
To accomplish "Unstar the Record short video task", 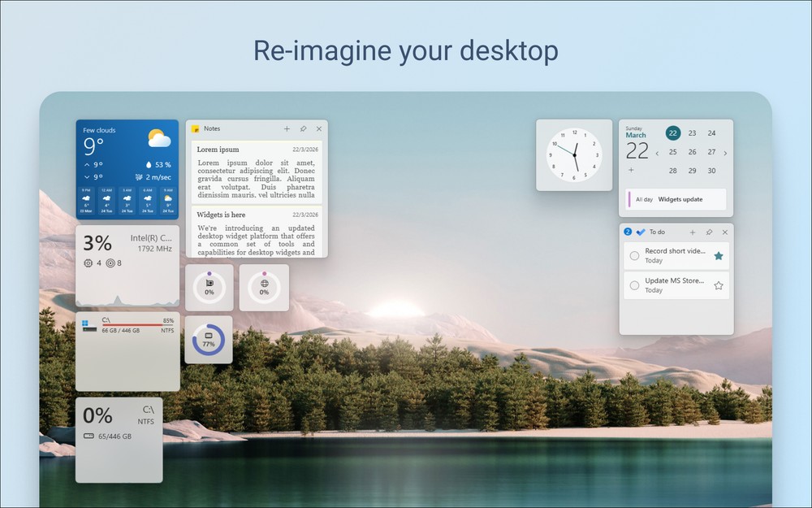I will click(718, 256).
